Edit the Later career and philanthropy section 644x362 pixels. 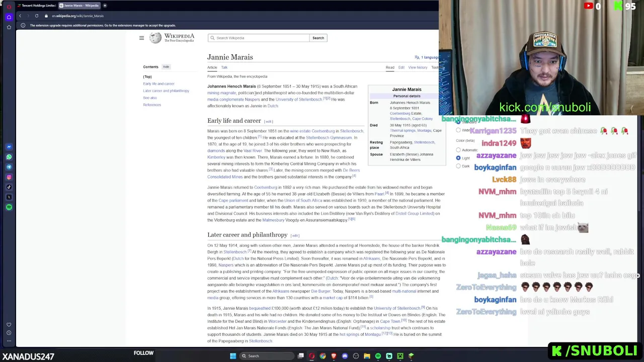(x=295, y=236)
